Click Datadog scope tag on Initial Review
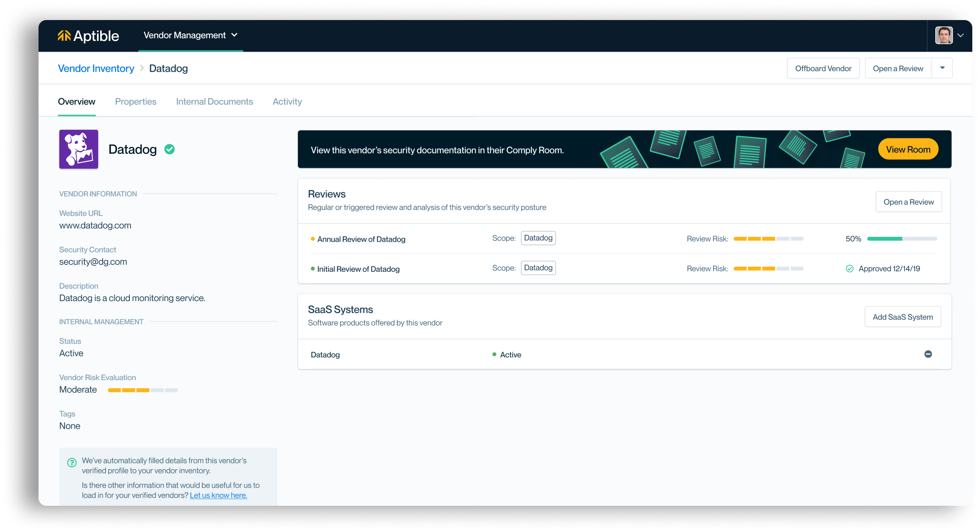Viewport: 980px width, 532px height. coord(538,268)
